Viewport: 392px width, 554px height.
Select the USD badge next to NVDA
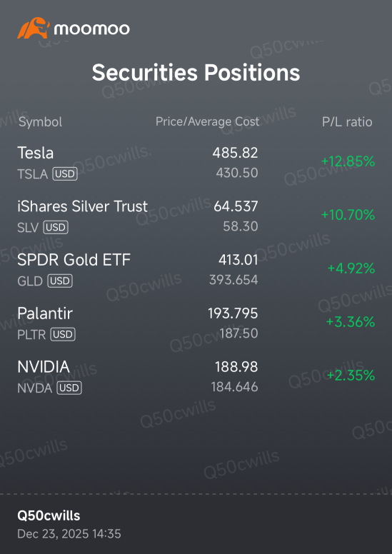tap(69, 388)
